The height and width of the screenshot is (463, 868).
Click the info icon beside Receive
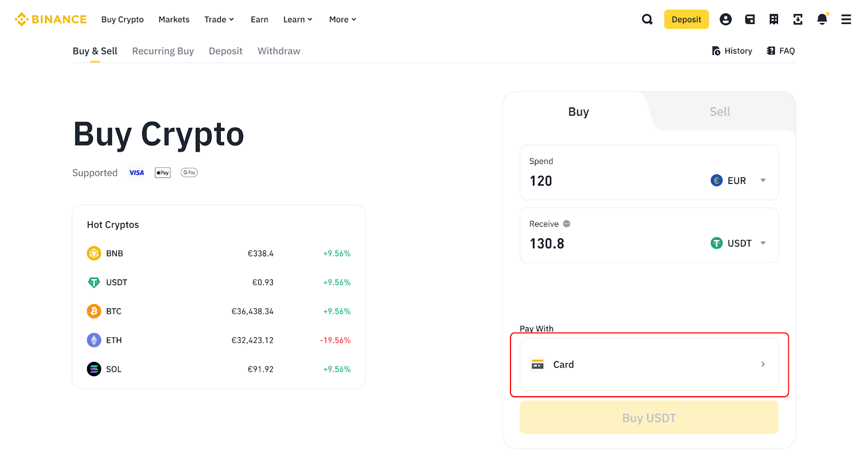point(566,224)
